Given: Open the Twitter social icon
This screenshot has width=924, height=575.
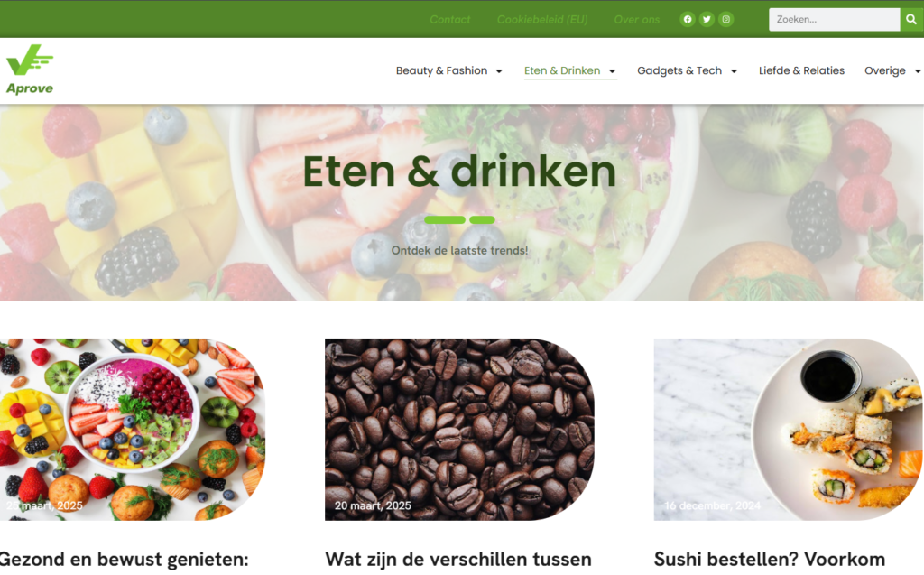Looking at the screenshot, I should [707, 20].
